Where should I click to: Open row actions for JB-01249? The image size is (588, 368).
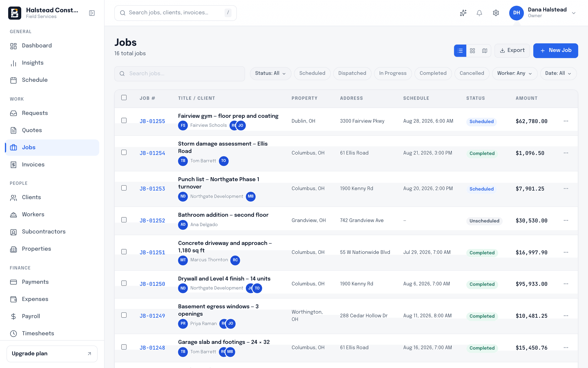coord(566,316)
